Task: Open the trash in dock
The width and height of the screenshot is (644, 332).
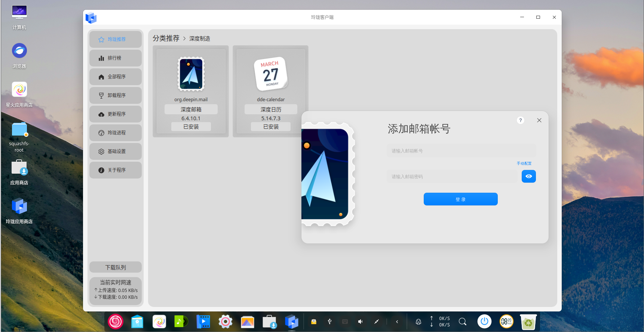Action: pyautogui.click(x=528, y=322)
